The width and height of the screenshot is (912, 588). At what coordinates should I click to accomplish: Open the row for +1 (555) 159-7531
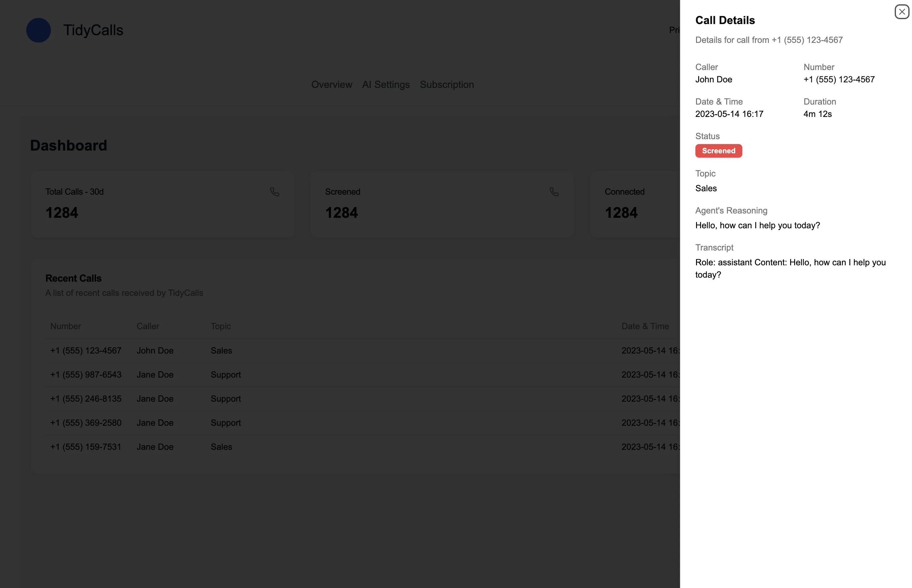(x=229, y=446)
